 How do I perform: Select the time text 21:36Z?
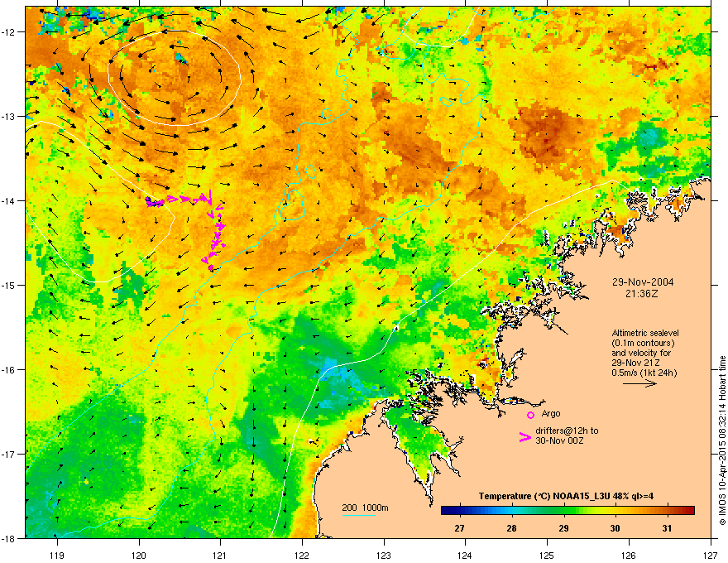click(642, 294)
